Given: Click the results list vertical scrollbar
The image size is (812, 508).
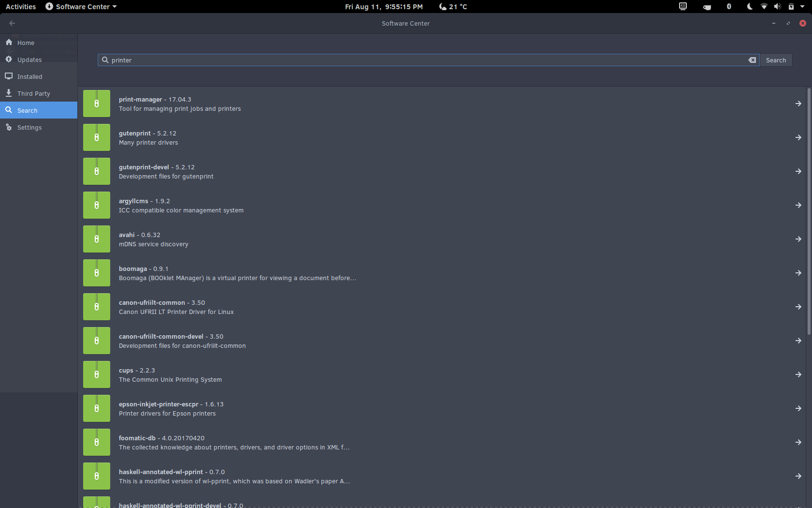Looking at the screenshot, I should [x=809, y=211].
